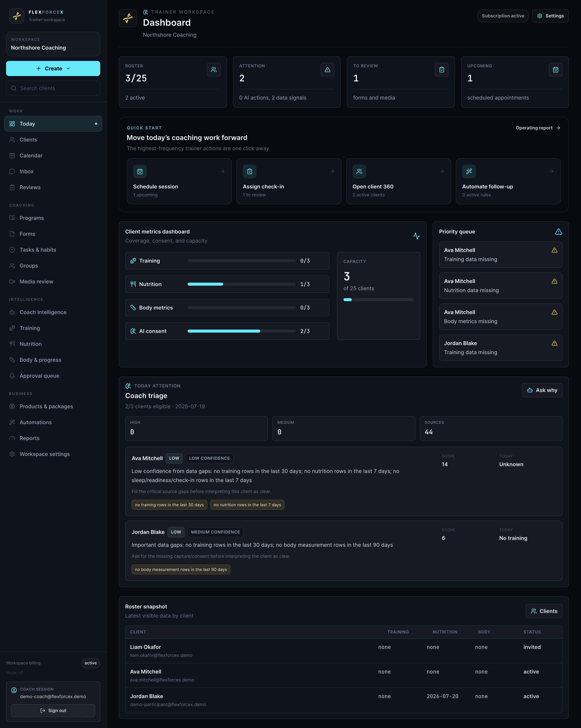
Task: Click ava.mitchell@flexforcex.demo email text
Action: [x=162, y=680]
